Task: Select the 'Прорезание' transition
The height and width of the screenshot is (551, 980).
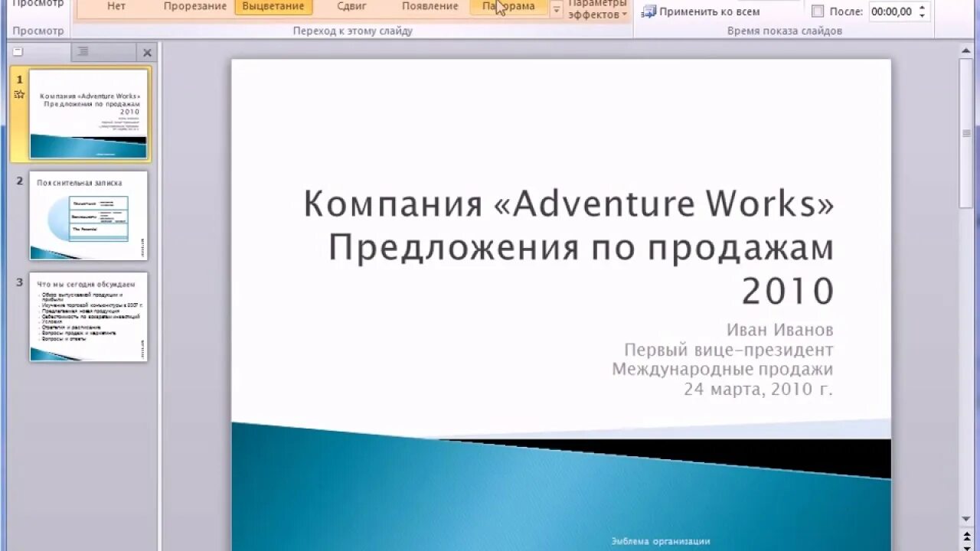Action: 194,7
